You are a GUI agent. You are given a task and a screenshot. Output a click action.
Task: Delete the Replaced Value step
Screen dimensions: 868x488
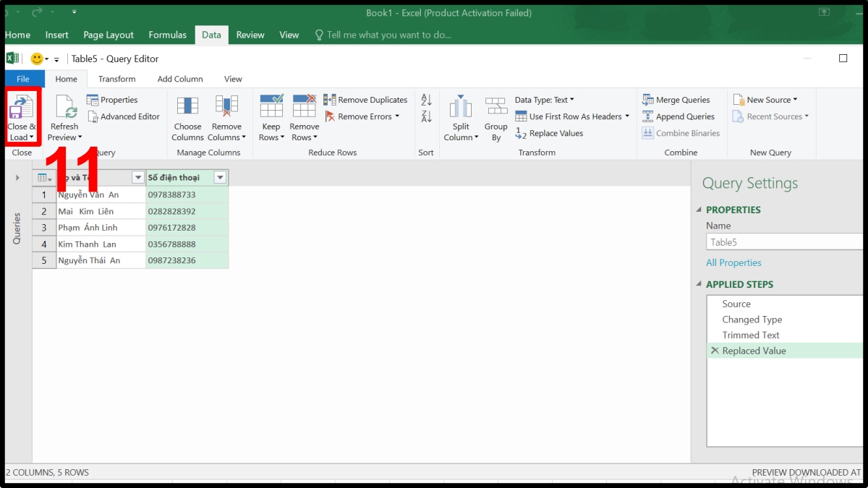coord(715,351)
